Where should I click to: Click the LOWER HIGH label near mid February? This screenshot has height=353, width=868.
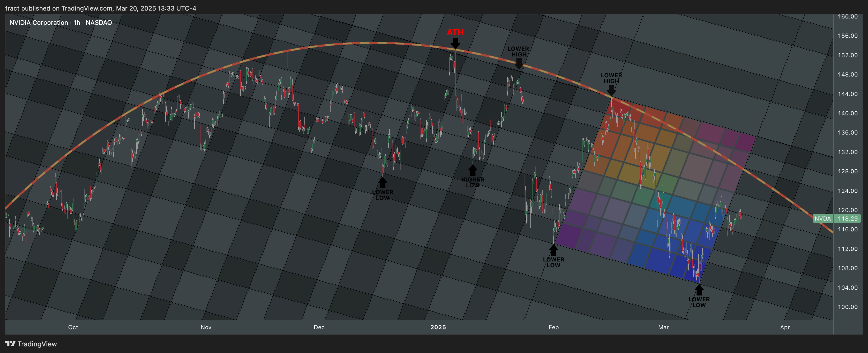611,78
